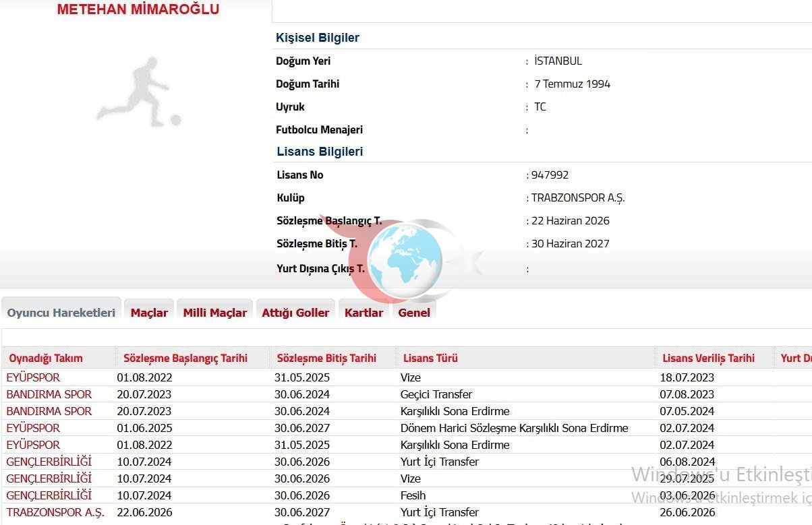Click the player silhouette photo placeholder

tap(138, 92)
